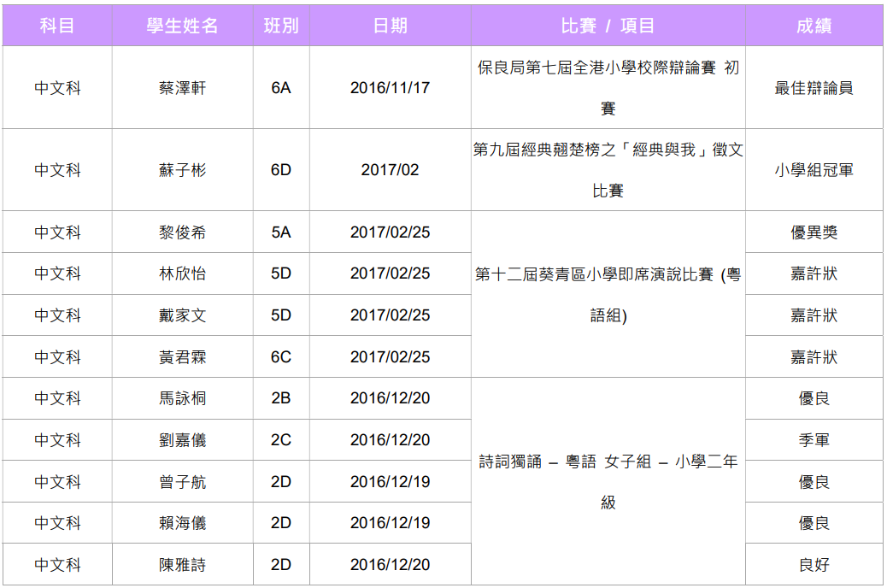
Task: Select the 優異獎 result for 黎俊希
Action: click(814, 232)
